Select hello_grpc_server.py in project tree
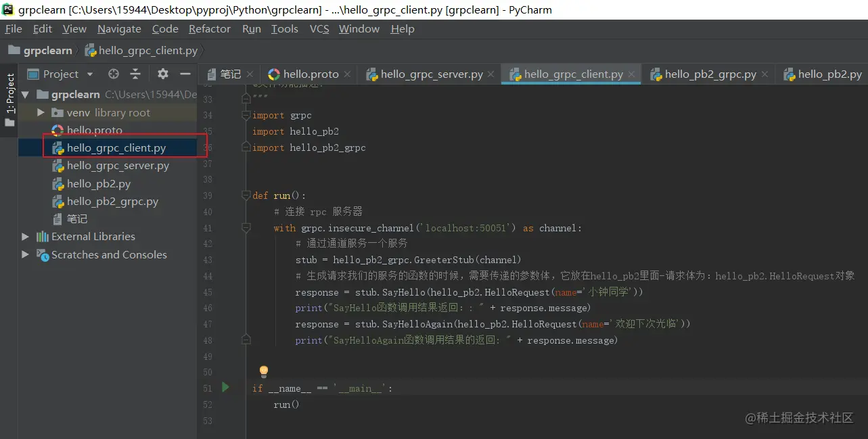 point(118,166)
